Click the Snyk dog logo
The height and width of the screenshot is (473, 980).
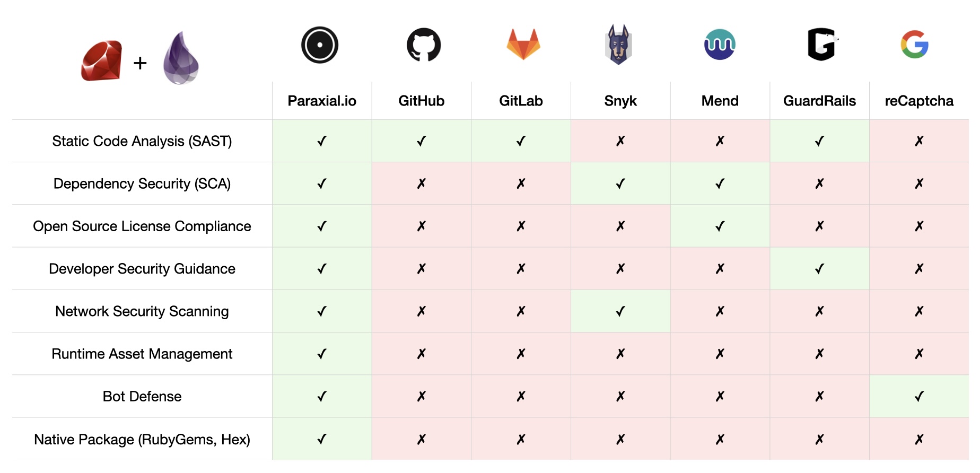618,45
